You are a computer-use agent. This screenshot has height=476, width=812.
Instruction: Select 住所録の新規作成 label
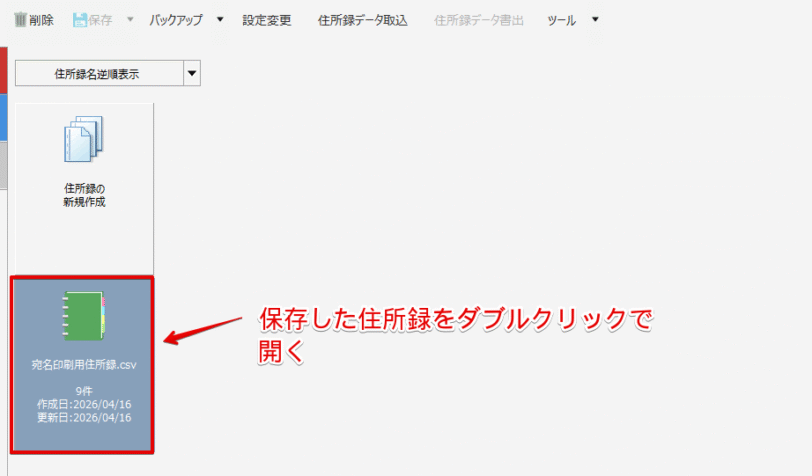click(x=84, y=195)
